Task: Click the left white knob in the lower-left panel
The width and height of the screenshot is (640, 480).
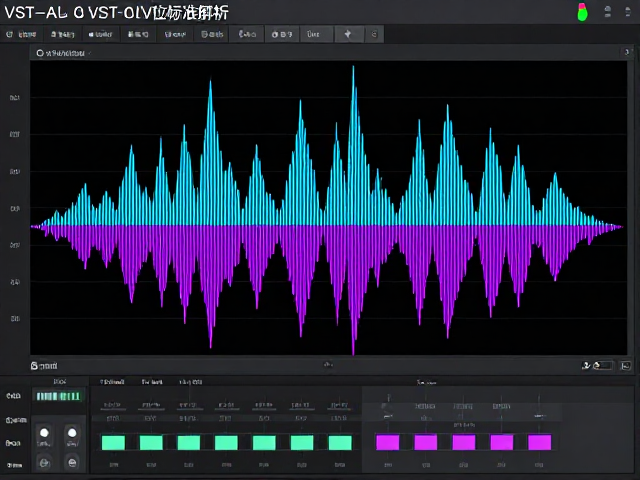Action: 44,433
